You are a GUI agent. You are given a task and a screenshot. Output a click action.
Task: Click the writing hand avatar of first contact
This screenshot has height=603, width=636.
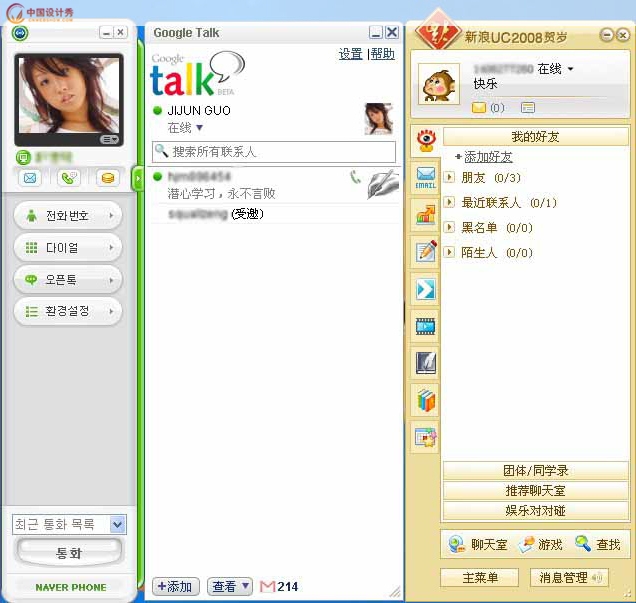point(383,185)
